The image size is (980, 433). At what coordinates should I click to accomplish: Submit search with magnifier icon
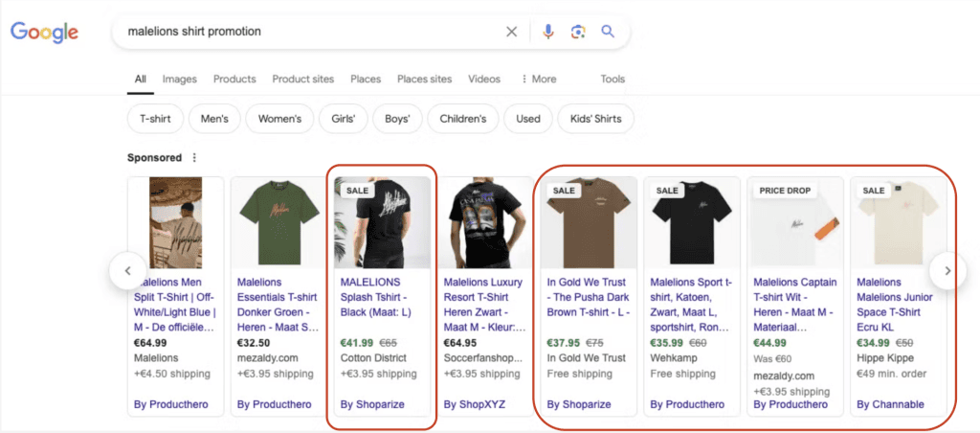(x=608, y=32)
